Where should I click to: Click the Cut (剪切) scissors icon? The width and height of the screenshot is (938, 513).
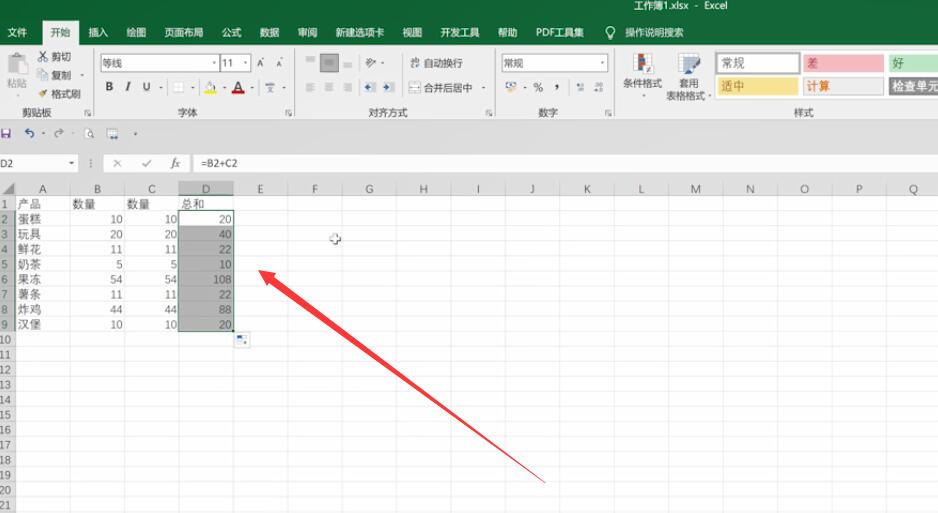coord(43,56)
